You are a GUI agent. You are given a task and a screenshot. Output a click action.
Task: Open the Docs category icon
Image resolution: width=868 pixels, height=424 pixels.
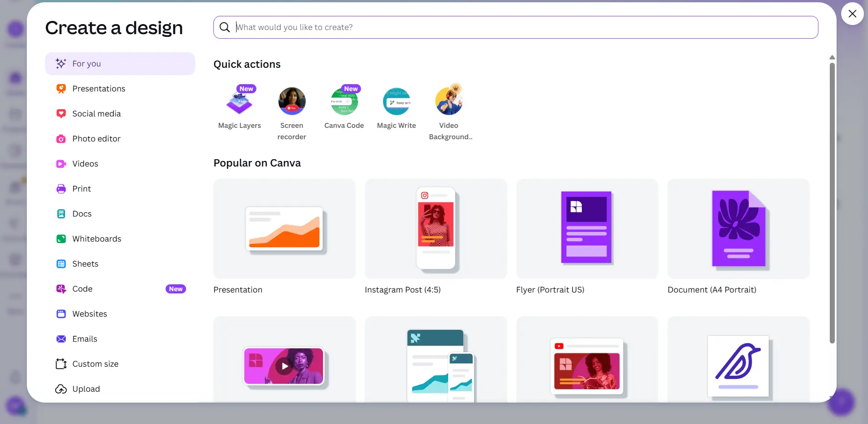[61, 214]
